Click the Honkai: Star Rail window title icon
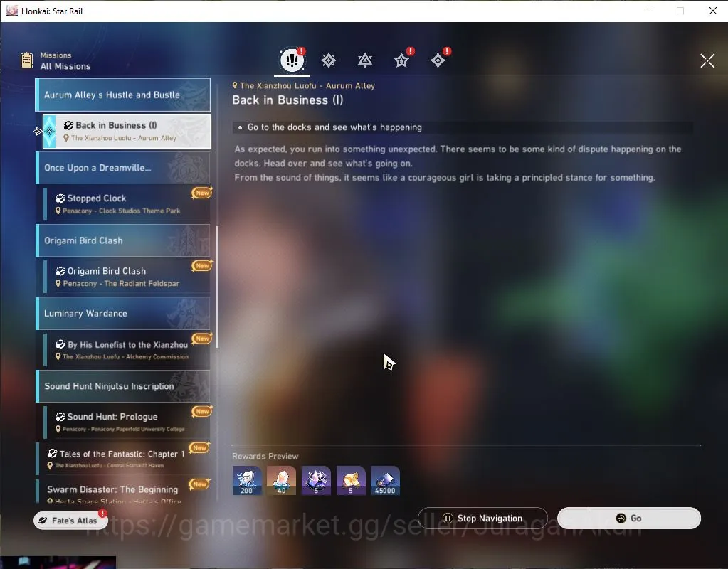Viewport: 728px width, 569px height. 11,11
